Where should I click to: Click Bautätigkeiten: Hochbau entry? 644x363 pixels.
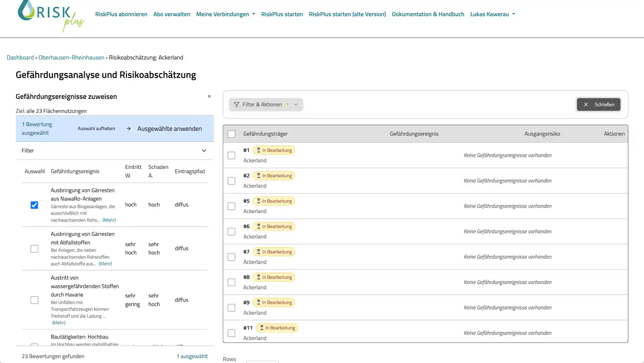tap(79, 337)
